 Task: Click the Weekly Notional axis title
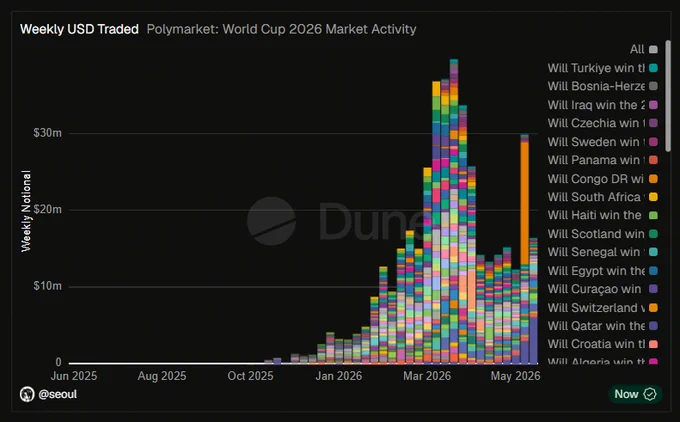tap(26, 211)
